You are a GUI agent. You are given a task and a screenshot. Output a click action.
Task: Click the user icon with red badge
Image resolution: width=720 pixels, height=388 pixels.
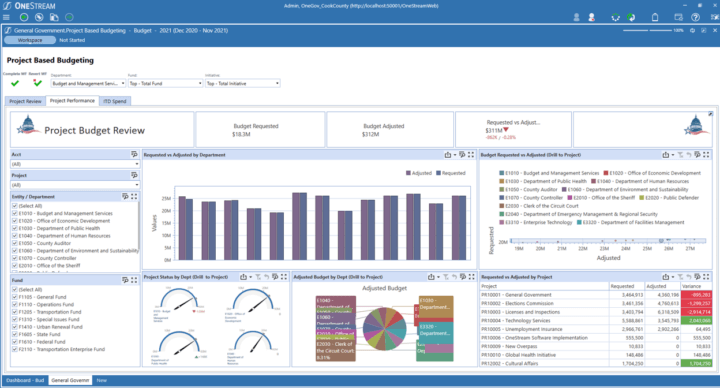pyautogui.click(x=591, y=17)
